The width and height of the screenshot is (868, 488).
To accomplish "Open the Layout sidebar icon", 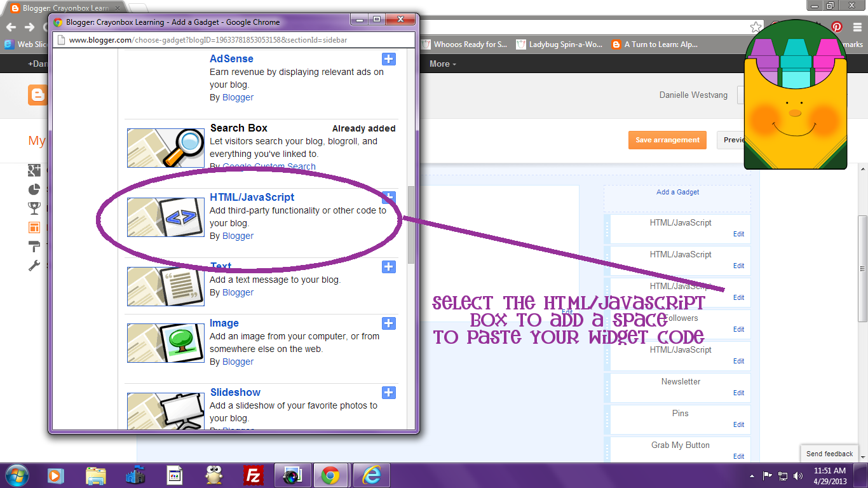I will pyautogui.click(x=34, y=227).
